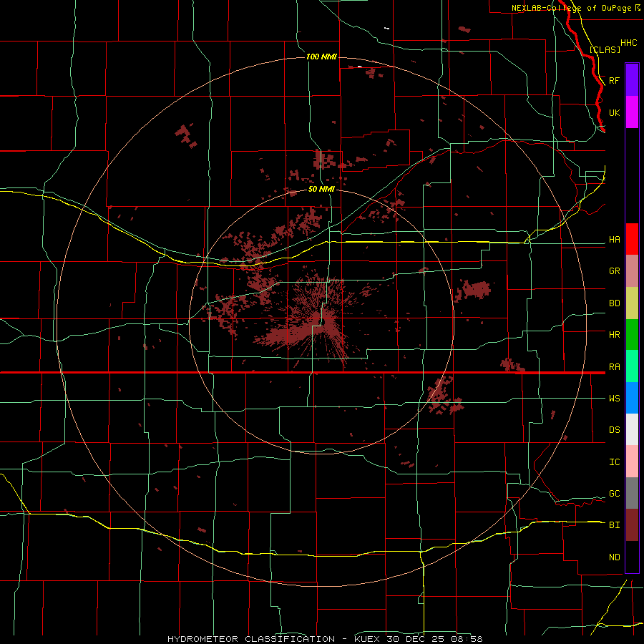This screenshot has height=644, width=644.
Task: Click the [CLAS] units label
Action: 605,49
